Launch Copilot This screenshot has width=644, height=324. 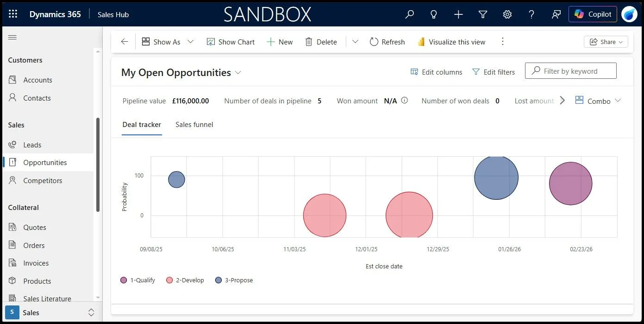pyautogui.click(x=593, y=14)
